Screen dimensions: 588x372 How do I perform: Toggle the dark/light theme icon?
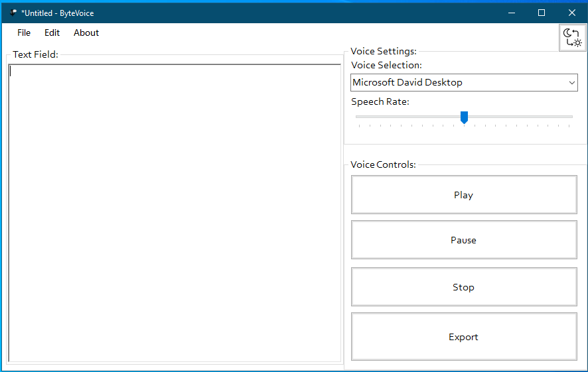point(572,37)
